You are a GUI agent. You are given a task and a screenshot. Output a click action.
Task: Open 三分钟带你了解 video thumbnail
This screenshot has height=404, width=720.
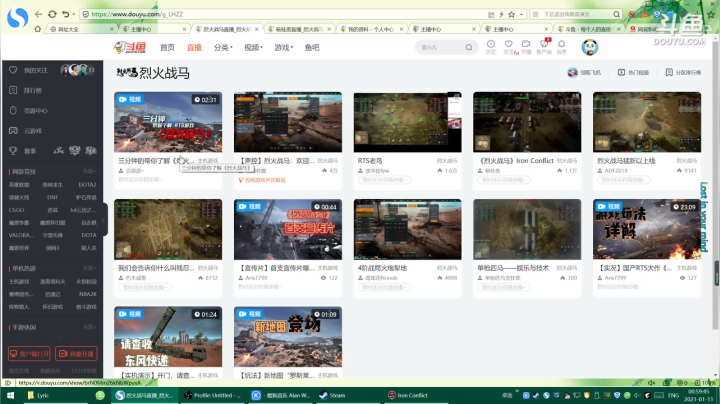click(168, 122)
